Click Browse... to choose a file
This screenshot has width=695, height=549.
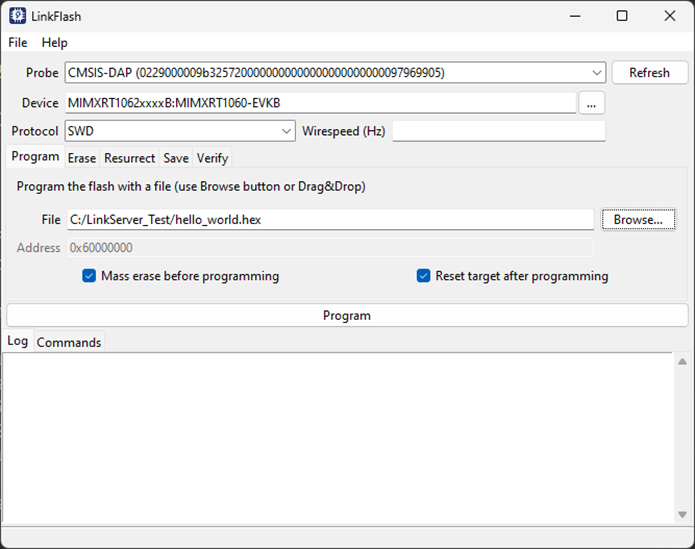(x=637, y=220)
